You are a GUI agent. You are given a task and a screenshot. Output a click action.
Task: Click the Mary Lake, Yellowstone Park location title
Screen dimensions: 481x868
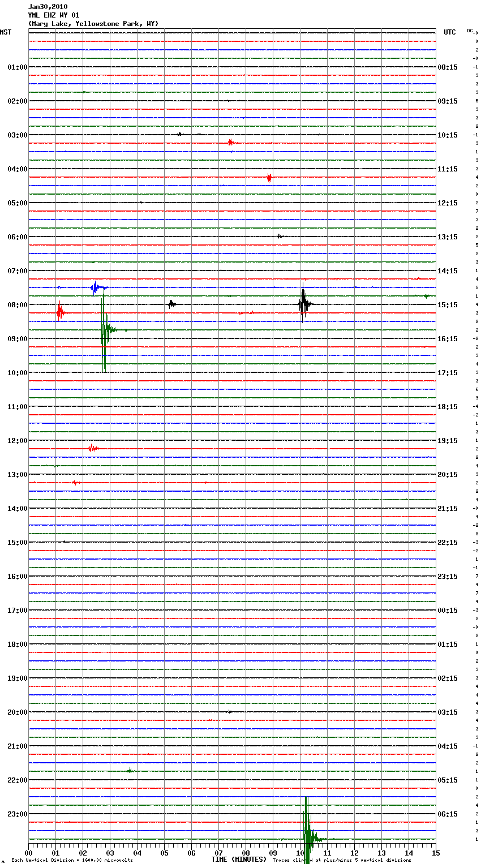[93, 24]
